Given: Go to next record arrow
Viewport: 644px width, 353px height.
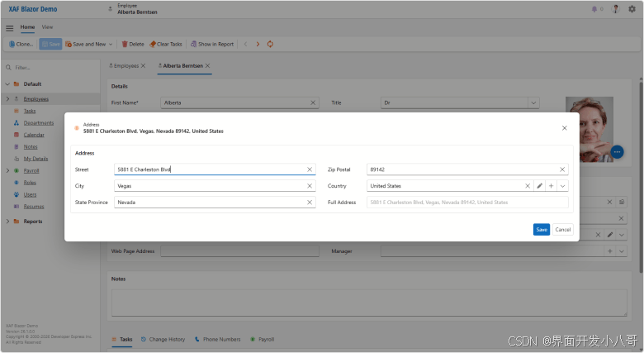Looking at the screenshot, I should tap(258, 44).
